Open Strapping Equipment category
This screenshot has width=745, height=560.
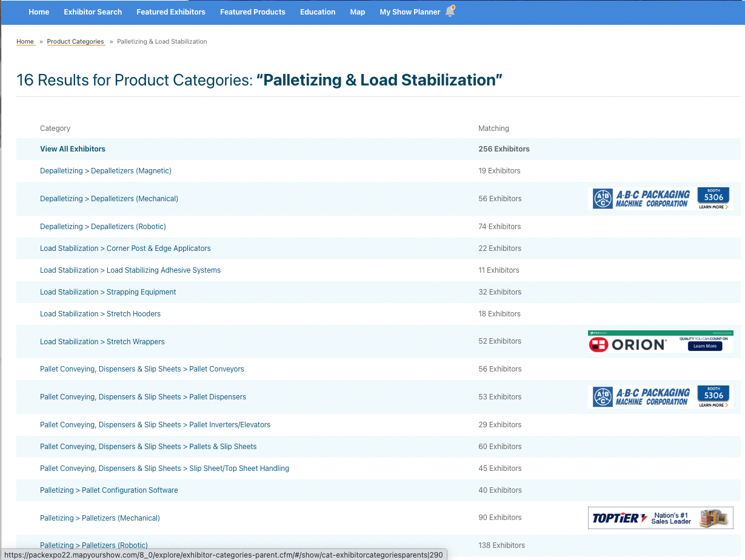[x=108, y=292]
